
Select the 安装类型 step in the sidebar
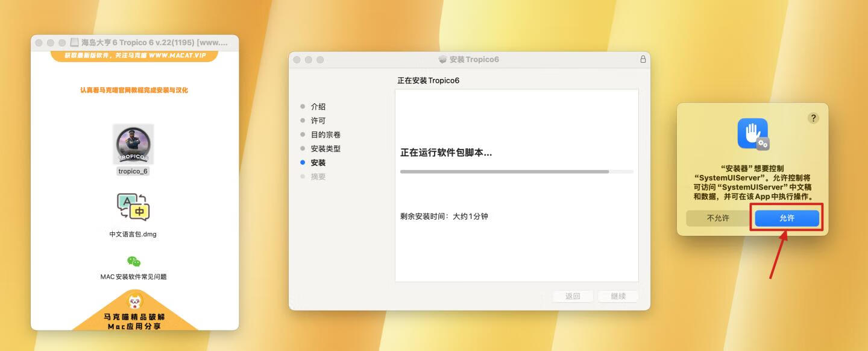point(326,148)
